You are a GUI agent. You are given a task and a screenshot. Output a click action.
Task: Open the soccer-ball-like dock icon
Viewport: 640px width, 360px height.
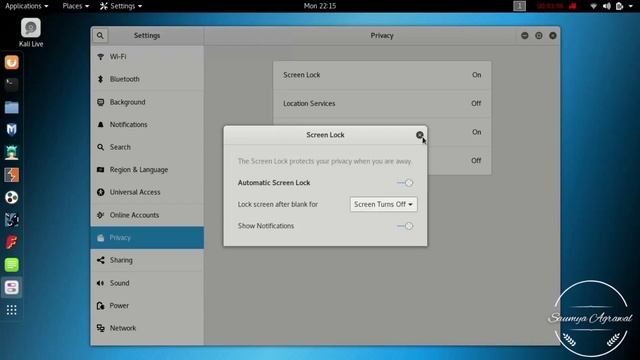(x=11, y=198)
